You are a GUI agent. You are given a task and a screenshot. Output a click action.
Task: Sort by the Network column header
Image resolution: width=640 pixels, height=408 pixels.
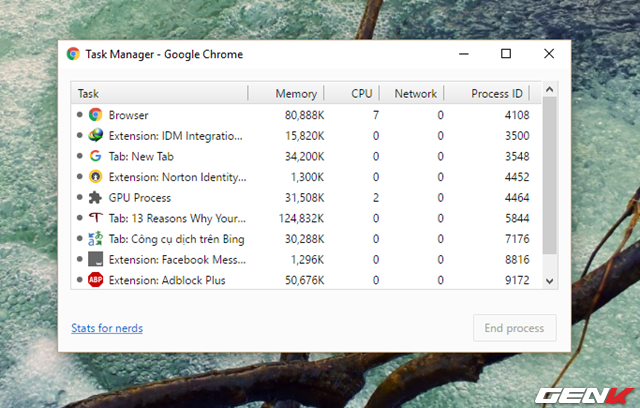[412, 93]
